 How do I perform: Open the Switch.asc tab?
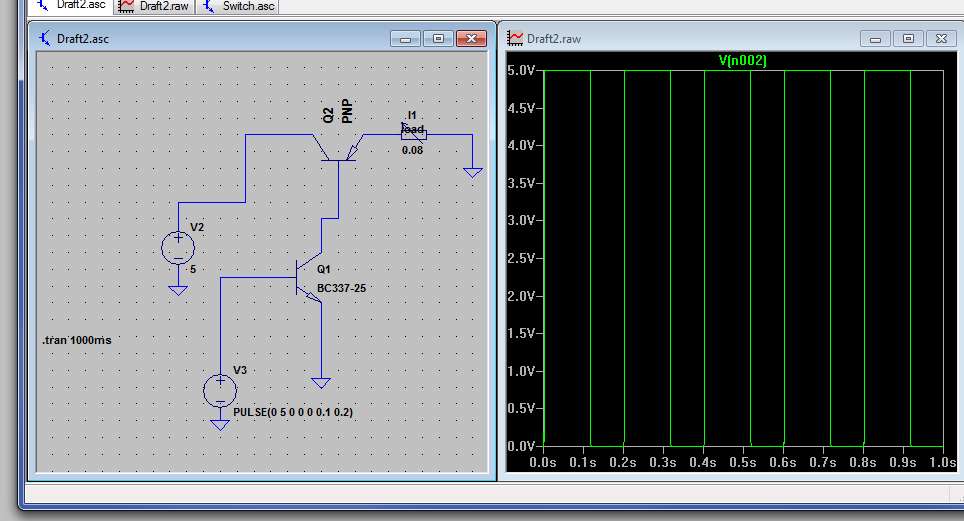pyautogui.click(x=239, y=6)
